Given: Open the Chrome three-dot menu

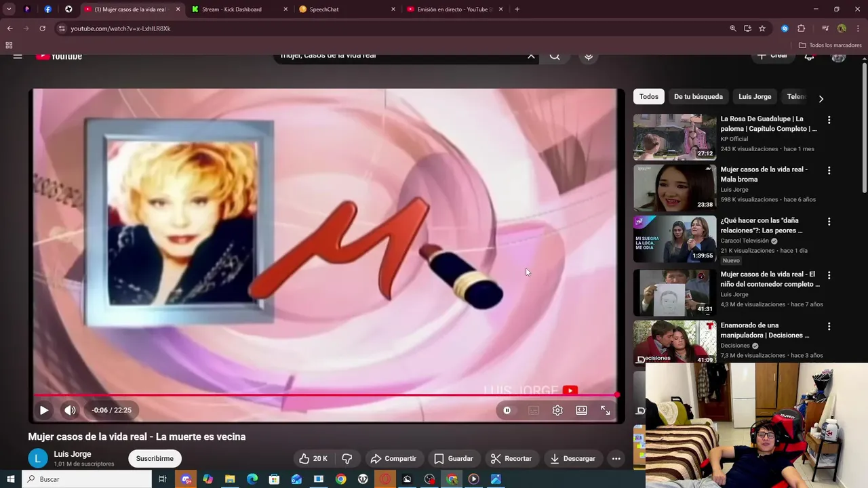Looking at the screenshot, I should point(859,28).
